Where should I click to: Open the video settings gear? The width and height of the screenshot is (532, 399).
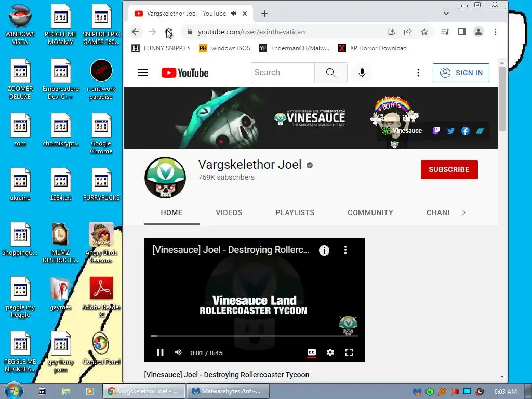click(x=330, y=353)
